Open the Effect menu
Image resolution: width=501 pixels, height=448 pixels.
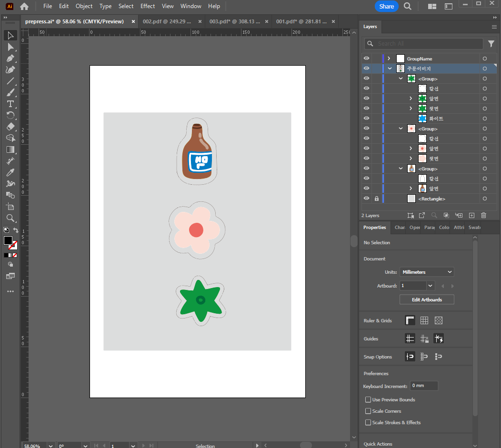(147, 6)
